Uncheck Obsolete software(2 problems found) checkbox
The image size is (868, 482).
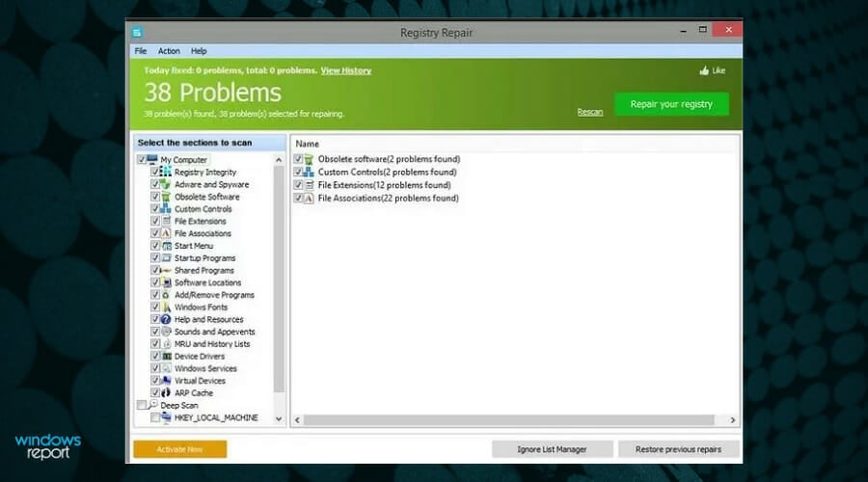pyautogui.click(x=298, y=159)
